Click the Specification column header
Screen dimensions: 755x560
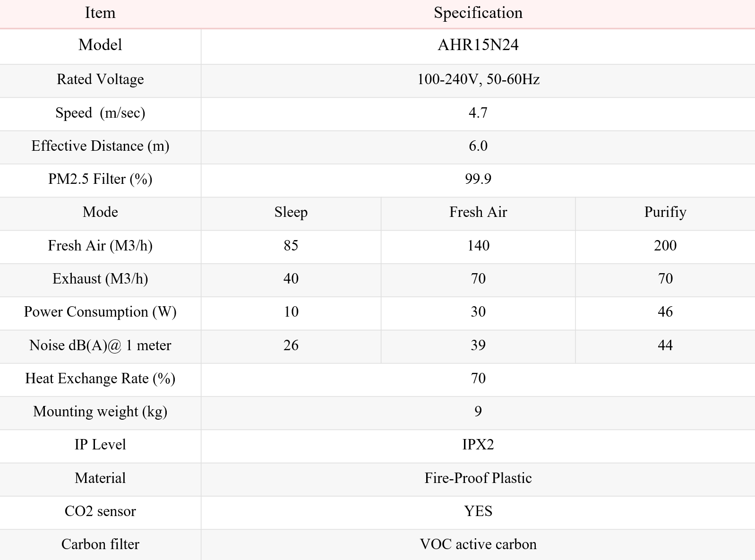(x=478, y=13)
